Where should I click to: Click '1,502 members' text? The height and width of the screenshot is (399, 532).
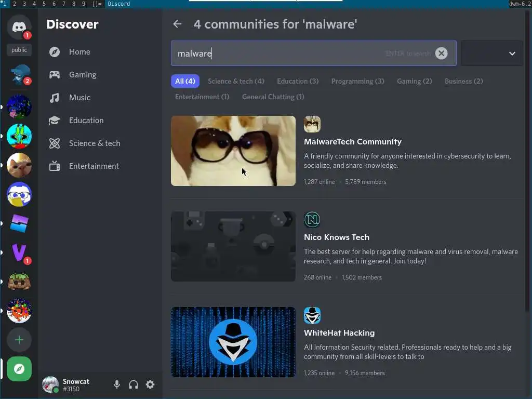(362, 277)
